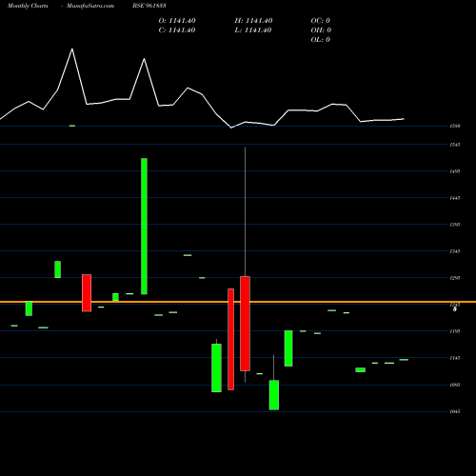
Task: Click the 1045 price axis label
Action: coord(455,411)
